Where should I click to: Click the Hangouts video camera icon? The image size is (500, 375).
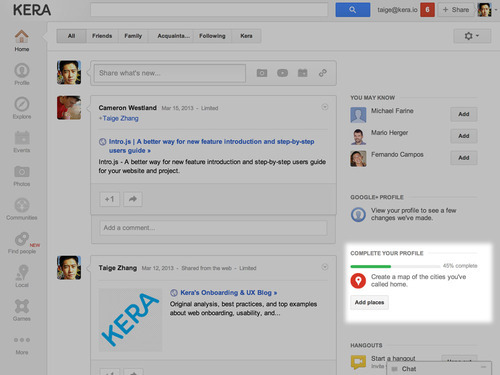[358, 362]
